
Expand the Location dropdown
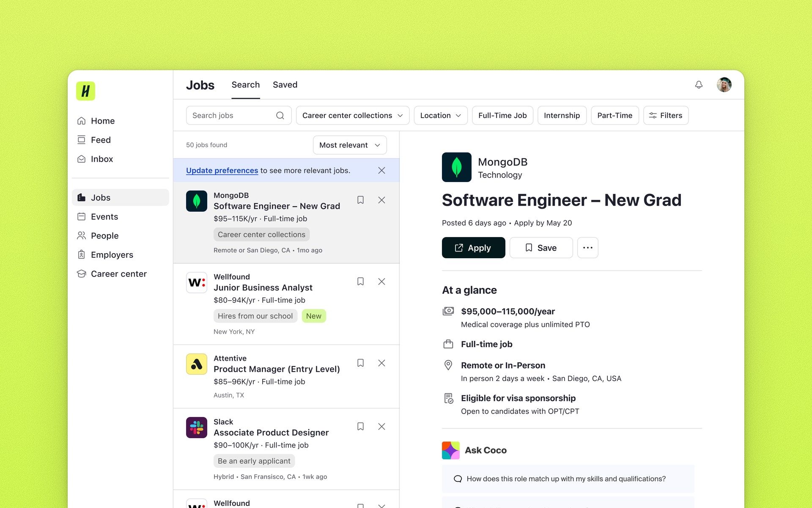(441, 116)
